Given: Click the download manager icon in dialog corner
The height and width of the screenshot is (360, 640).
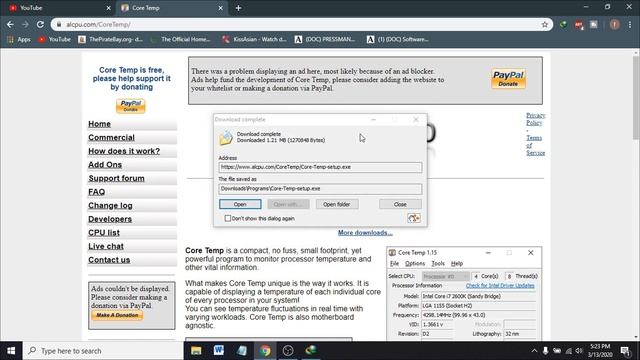Looking at the screenshot, I should 413,218.
